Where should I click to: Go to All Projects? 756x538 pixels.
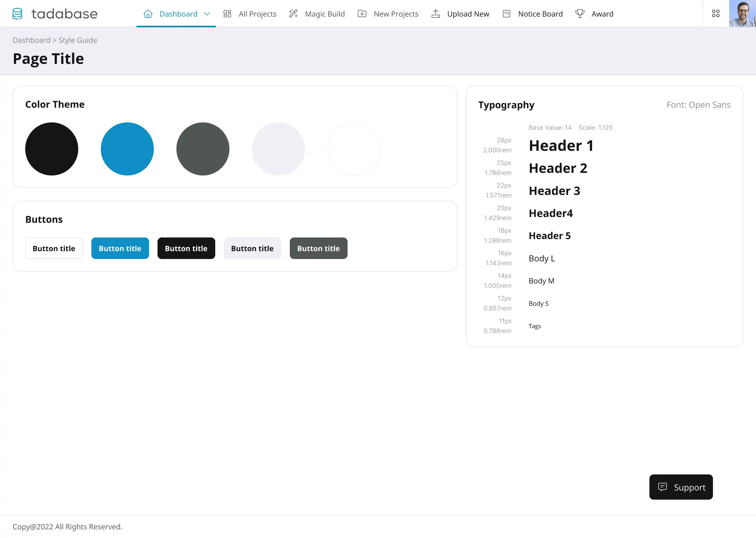tap(250, 14)
